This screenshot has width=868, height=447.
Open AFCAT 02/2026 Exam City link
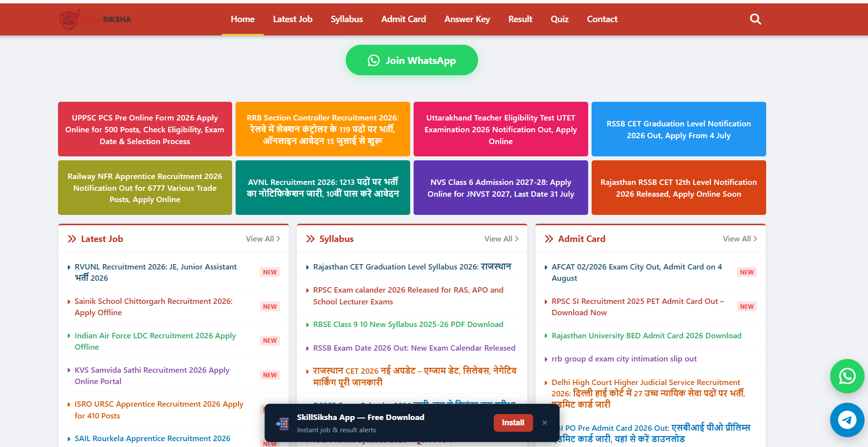tap(637, 272)
